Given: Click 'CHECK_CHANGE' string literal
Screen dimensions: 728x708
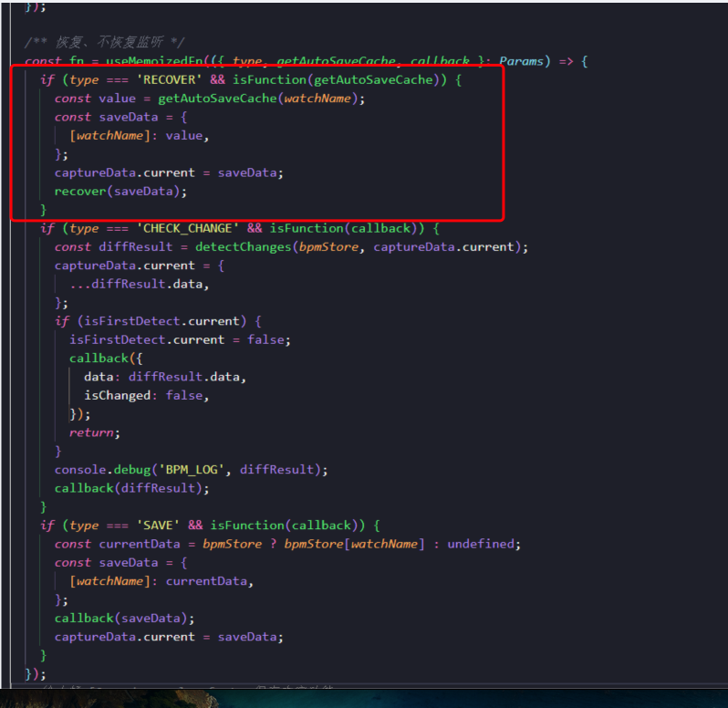Looking at the screenshot, I should (188, 228).
